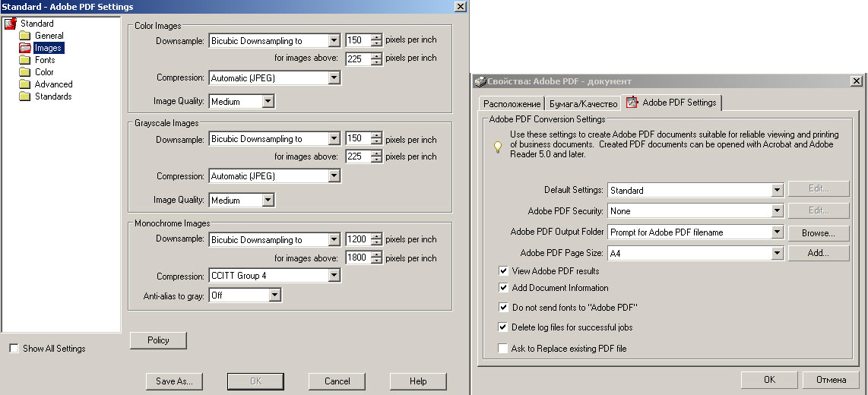This screenshot has height=395, width=868.
Task: Toggle Show All Settings checkbox
Action: click(x=14, y=349)
